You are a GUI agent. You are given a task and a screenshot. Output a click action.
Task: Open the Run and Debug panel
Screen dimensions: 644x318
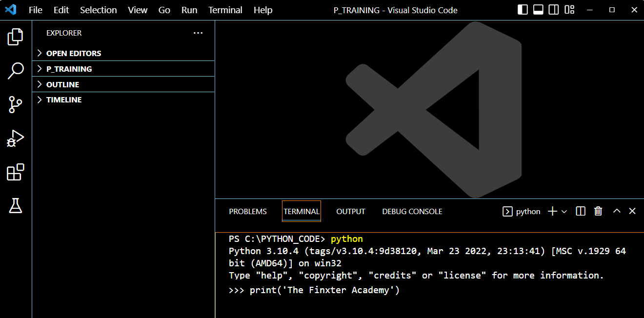pos(16,139)
